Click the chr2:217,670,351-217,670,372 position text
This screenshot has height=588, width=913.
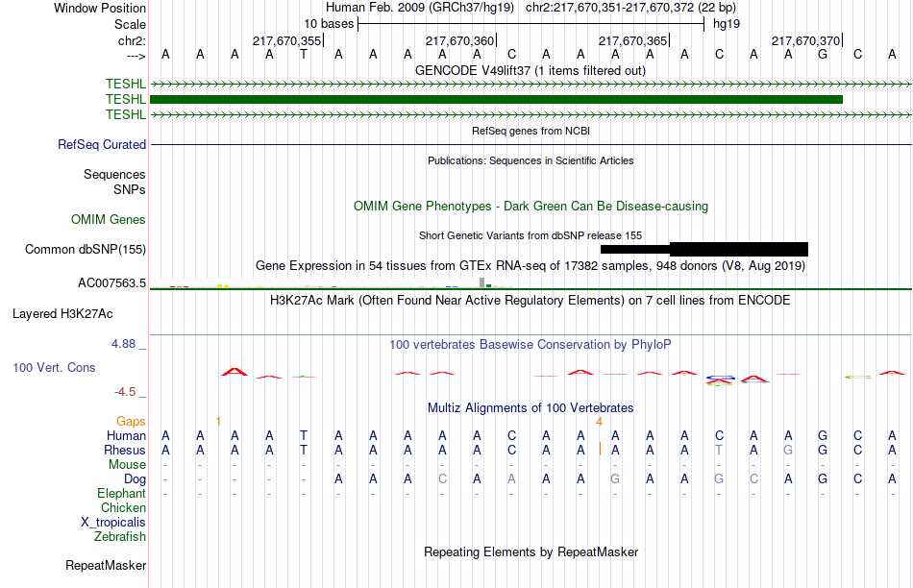pos(609,8)
